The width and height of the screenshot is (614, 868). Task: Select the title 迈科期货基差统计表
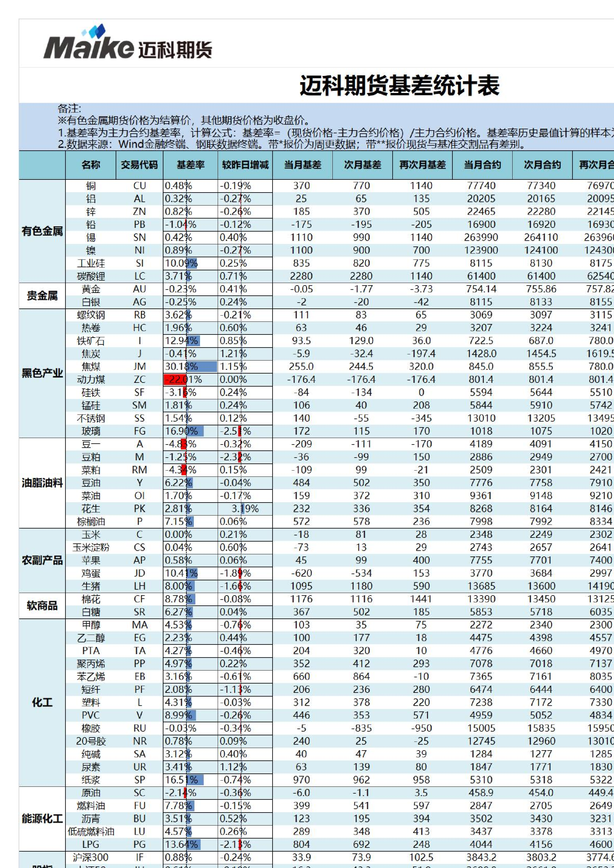[400, 86]
